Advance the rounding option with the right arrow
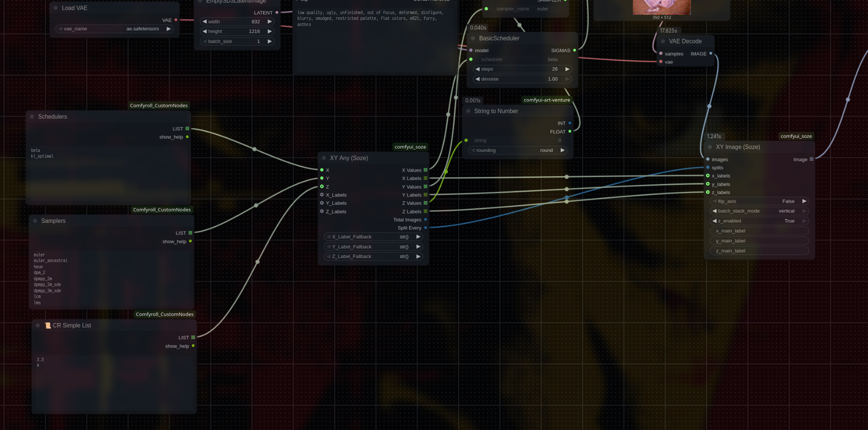Screen dimensions: 868x430 pyautogui.click(x=562, y=150)
